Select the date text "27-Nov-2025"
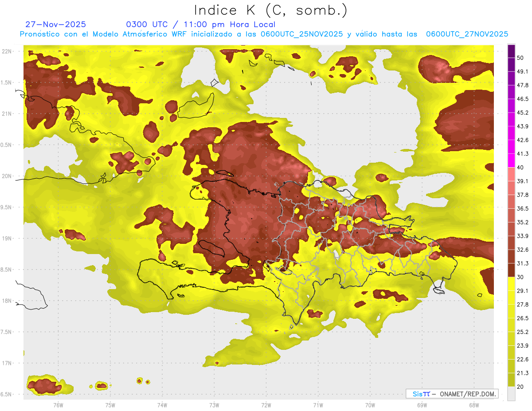The image size is (532, 411). click(56, 24)
